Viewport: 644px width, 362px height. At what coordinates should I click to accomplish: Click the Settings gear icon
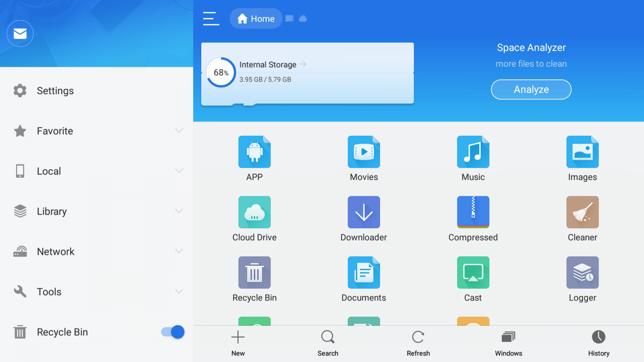click(x=20, y=90)
